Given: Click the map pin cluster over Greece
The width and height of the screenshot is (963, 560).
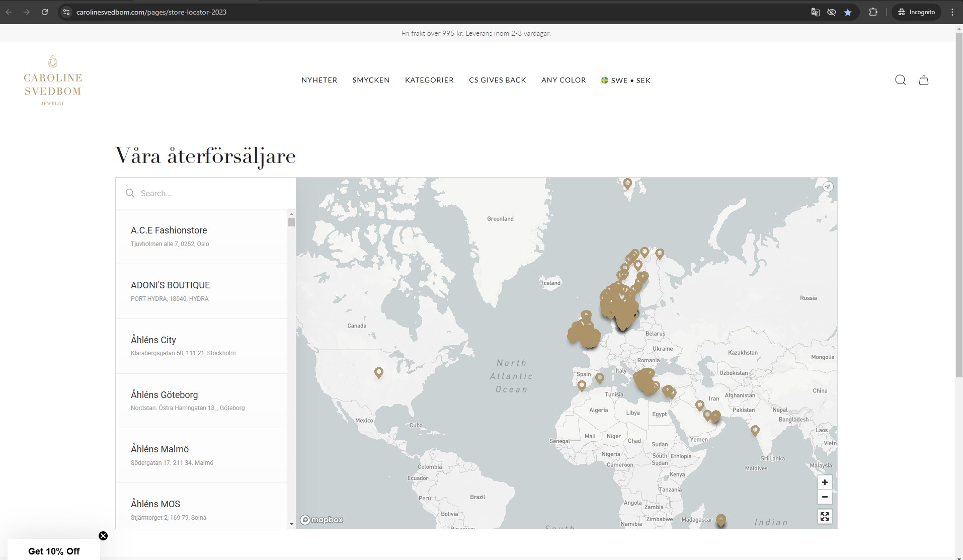Looking at the screenshot, I should click(x=647, y=382).
